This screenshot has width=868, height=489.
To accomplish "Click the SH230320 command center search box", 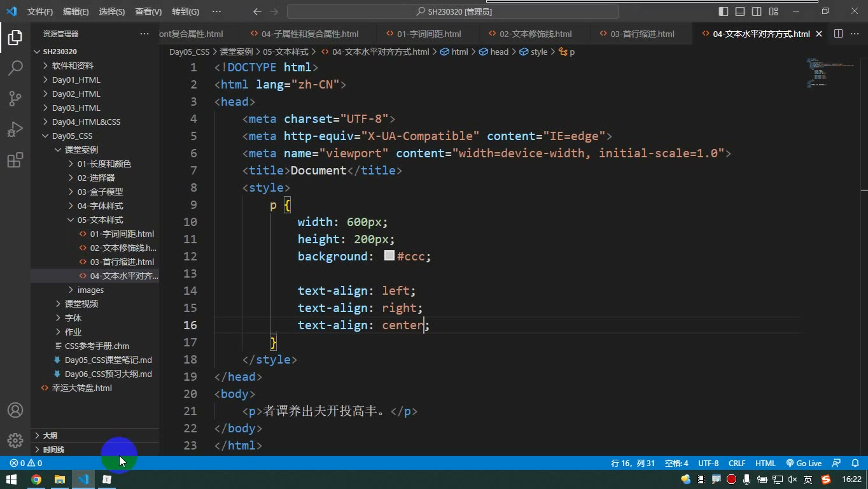I will (x=453, y=11).
